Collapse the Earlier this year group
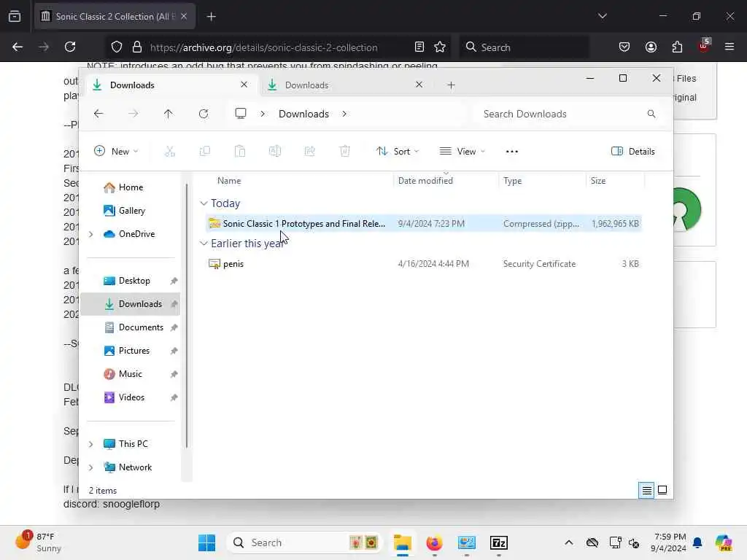Image resolution: width=747 pixels, height=560 pixels. click(204, 244)
